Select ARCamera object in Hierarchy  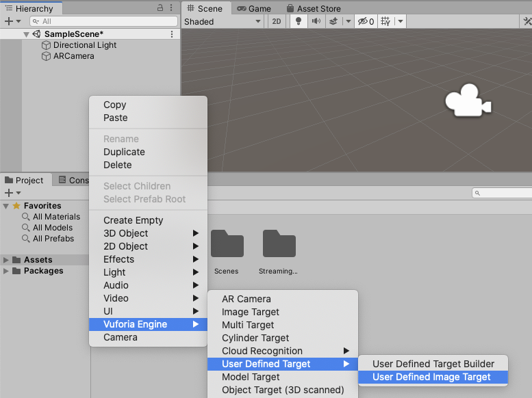pyautogui.click(x=74, y=56)
